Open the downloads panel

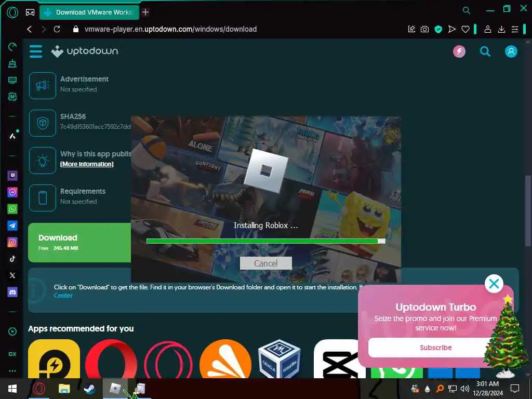click(x=501, y=29)
